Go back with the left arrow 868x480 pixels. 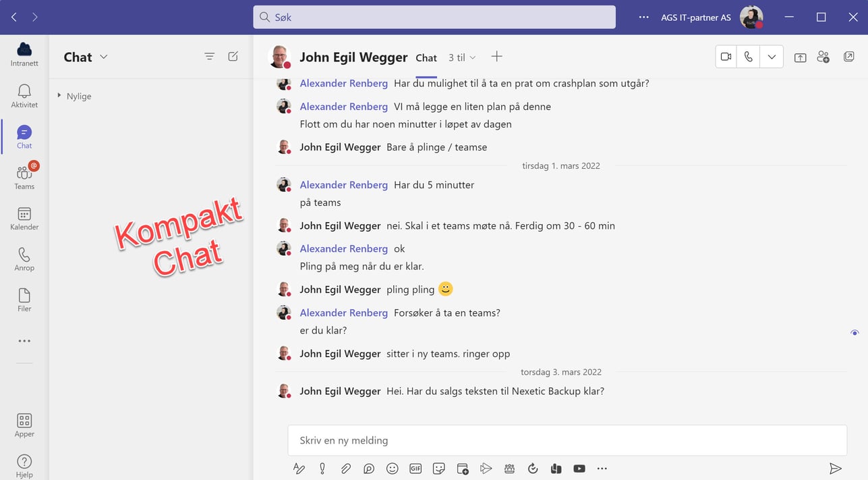tap(14, 17)
